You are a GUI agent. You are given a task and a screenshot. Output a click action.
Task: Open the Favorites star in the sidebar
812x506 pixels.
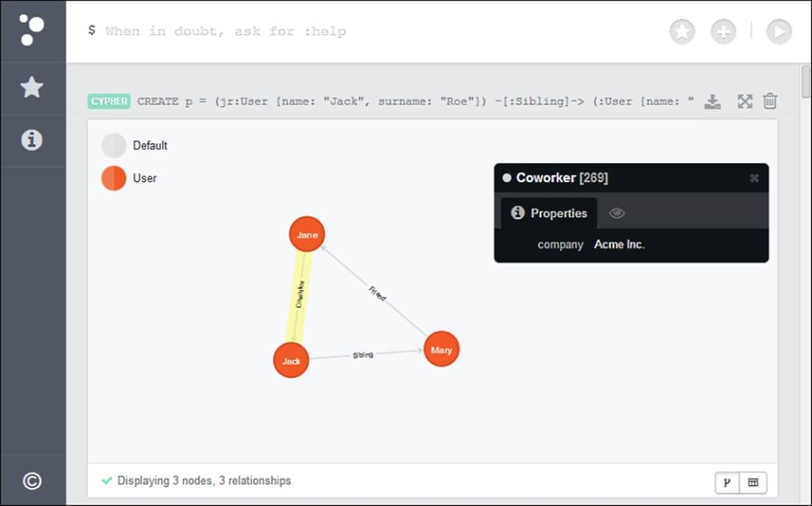[32, 87]
